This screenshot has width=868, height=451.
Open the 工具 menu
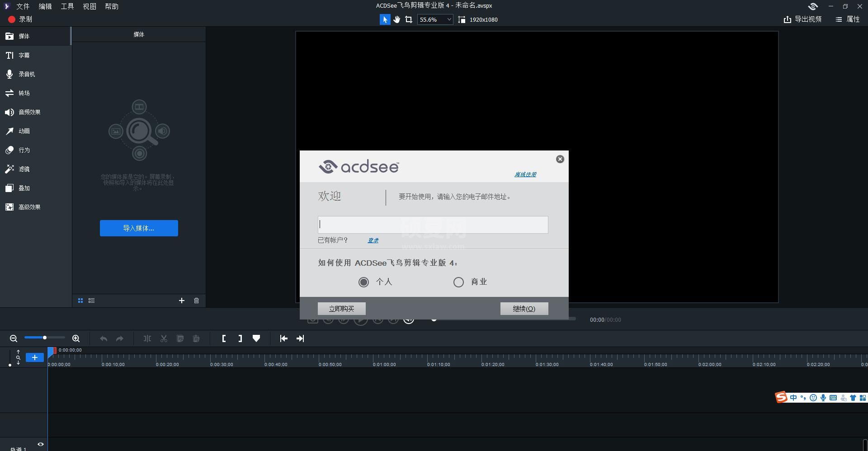[67, 6]
